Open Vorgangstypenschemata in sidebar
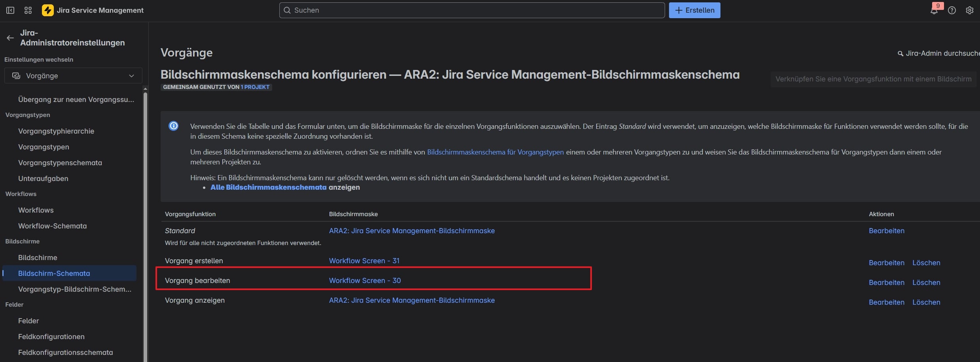 pyautogui.click(x=60, y=163)
